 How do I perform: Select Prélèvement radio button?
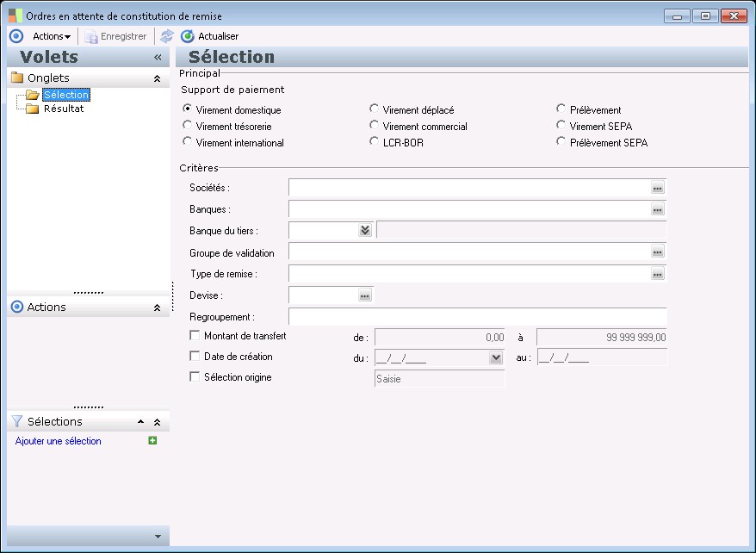561,109
